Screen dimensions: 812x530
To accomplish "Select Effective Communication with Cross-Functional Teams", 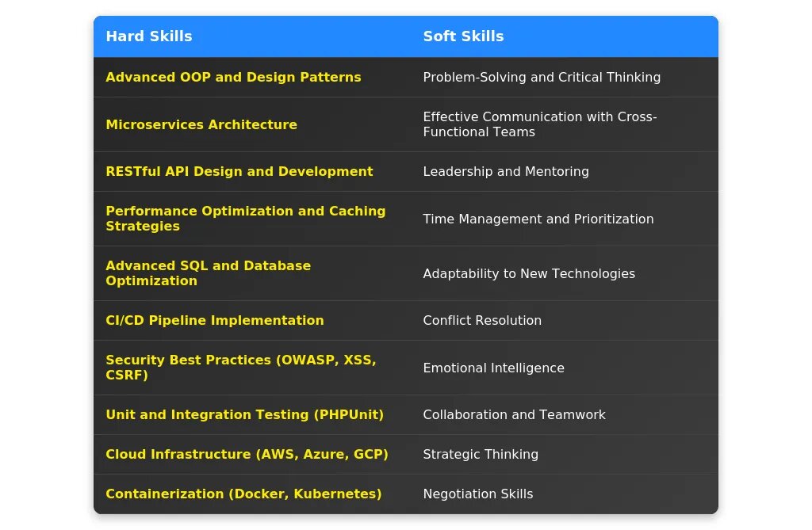I will pyautogui.click(x=540, y=124).
